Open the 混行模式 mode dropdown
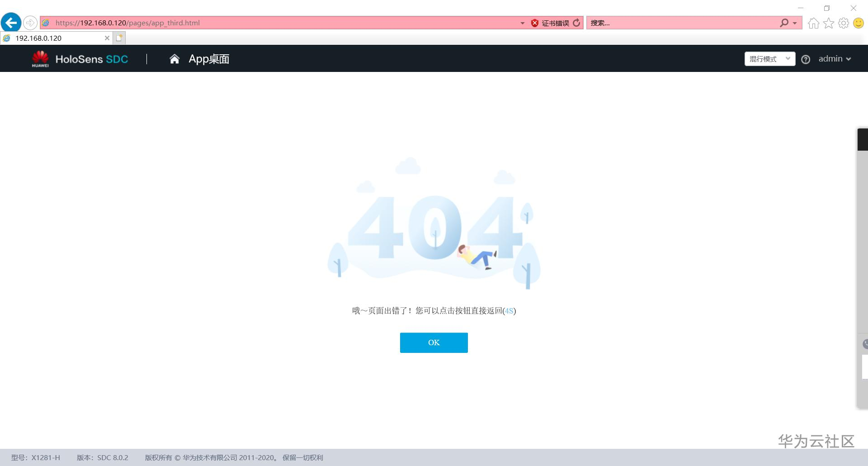Viewport: 868px width, 466px height. pyautogui.click(x=769, y=59)
